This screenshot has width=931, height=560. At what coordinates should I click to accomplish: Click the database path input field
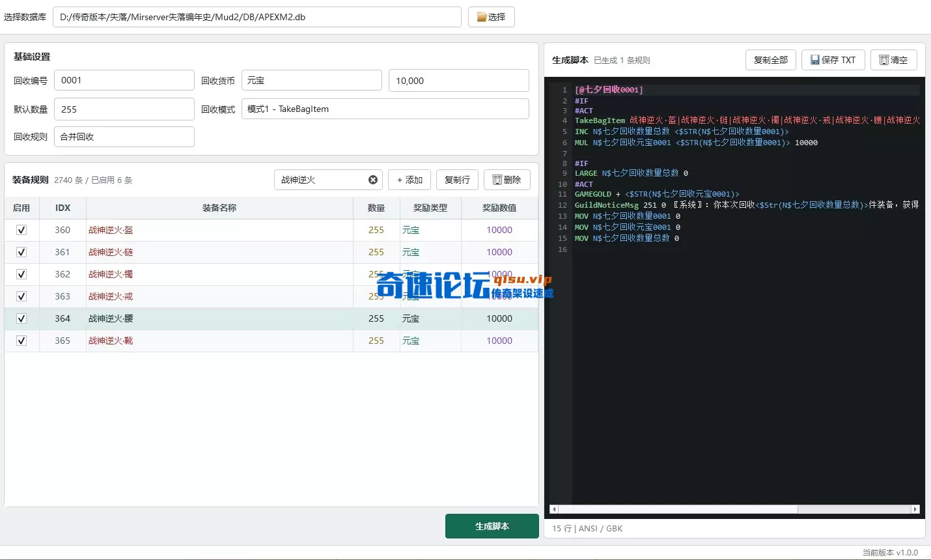pos(257,17)
